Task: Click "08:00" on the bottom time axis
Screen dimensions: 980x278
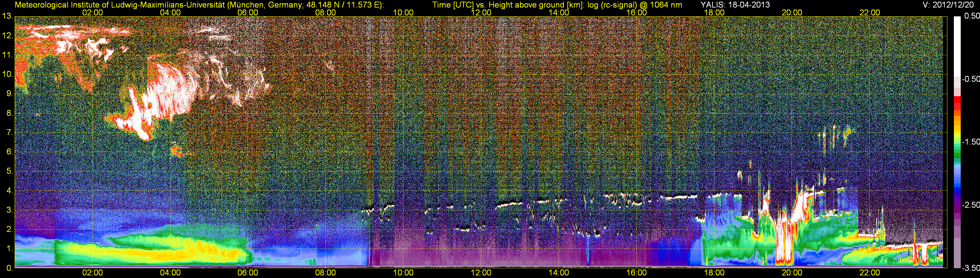Action: 326,273
